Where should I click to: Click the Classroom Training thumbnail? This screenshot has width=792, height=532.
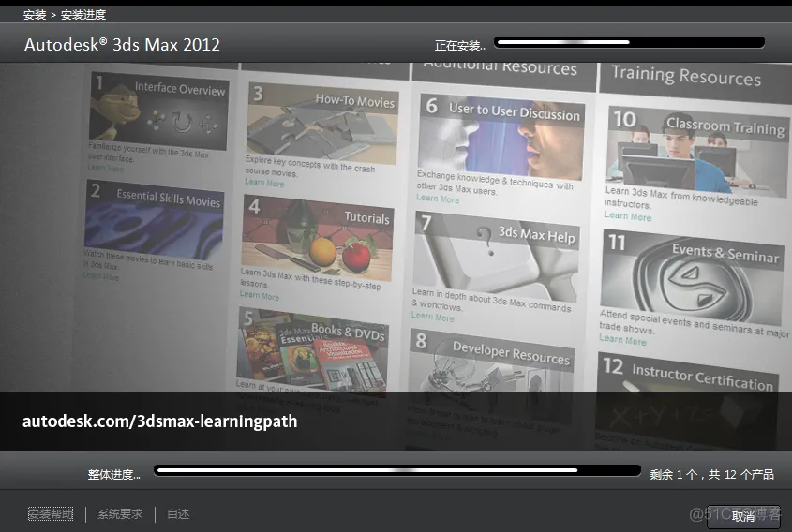click(697, 152)
